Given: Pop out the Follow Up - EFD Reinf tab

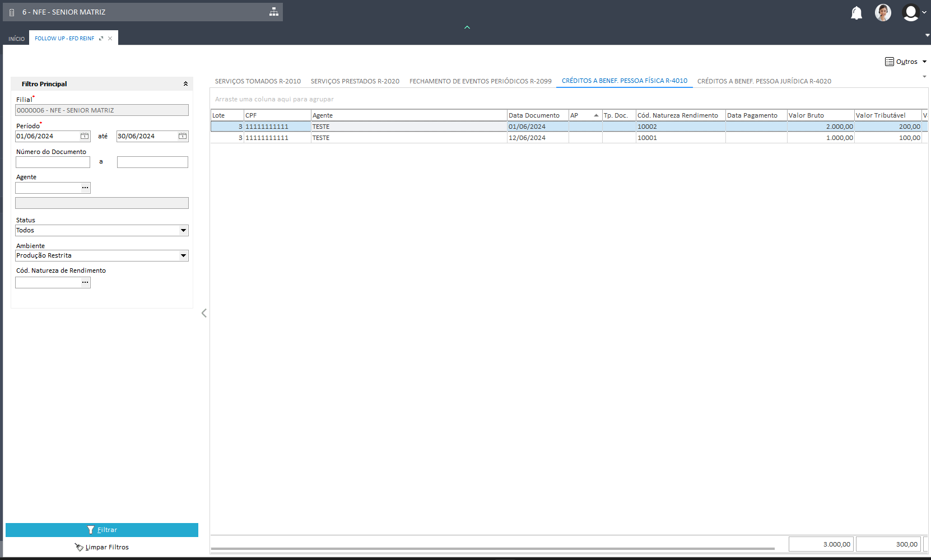Looking at the screenshot, I should (101, 39).
